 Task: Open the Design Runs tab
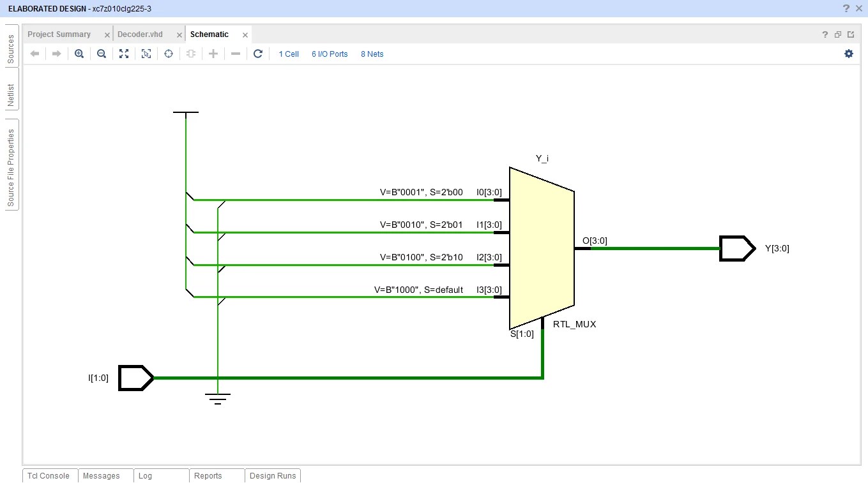coord(273,476)
